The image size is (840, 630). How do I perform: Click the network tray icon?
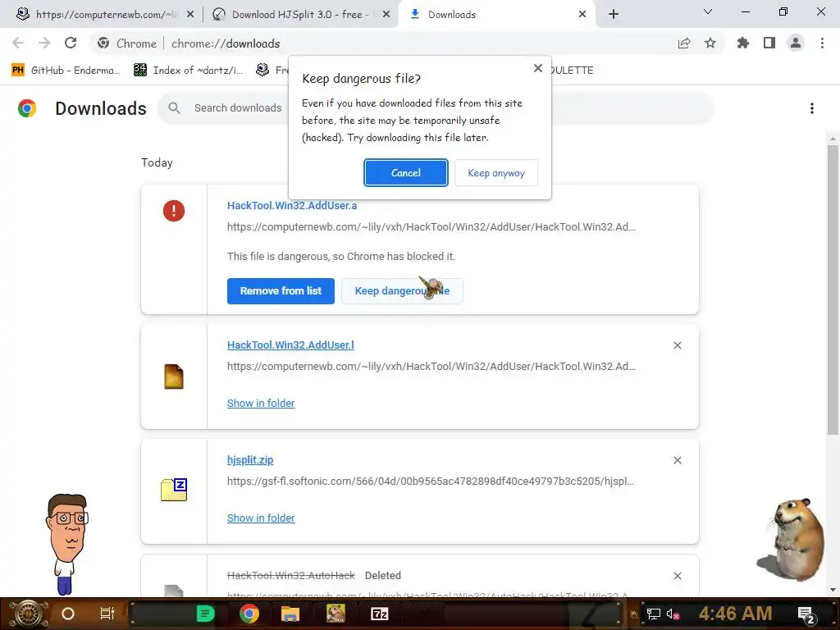654,614
